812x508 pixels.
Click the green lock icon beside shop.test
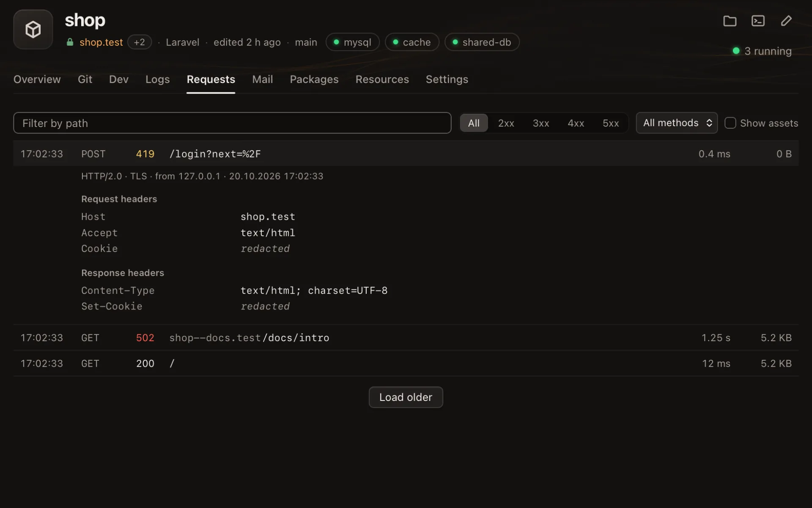click(70, 42)
